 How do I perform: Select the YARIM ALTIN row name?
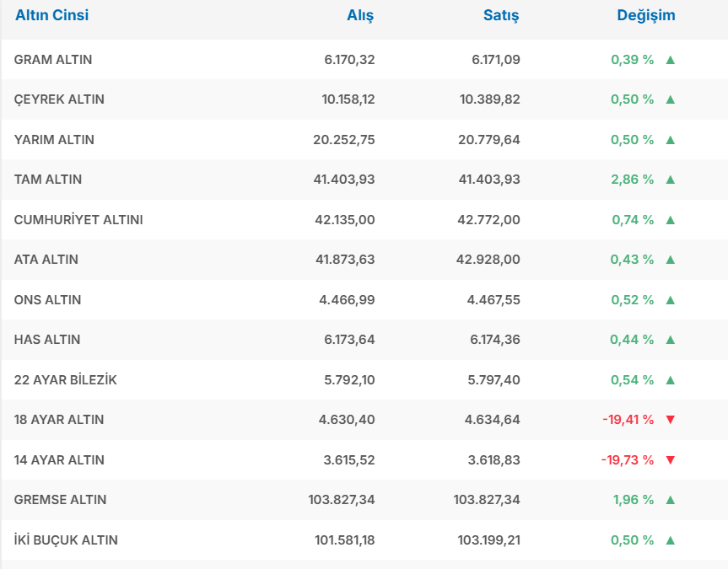click(x=54, y=140)
